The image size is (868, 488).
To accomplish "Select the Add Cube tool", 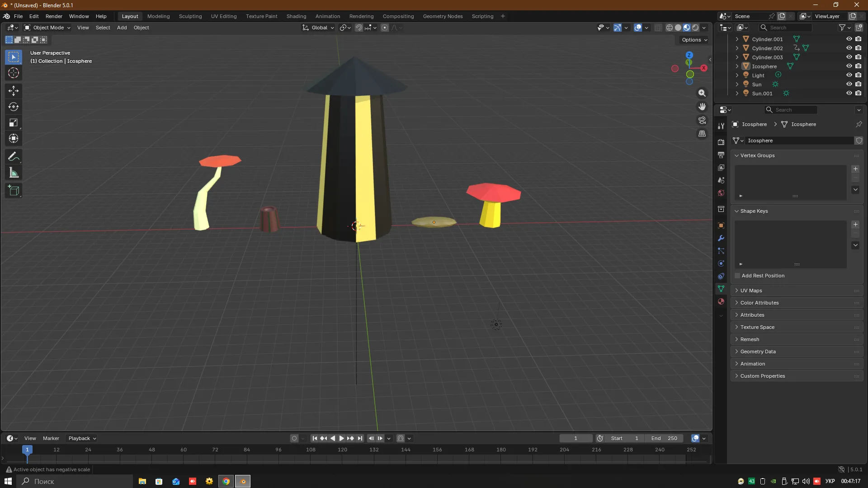I will click(x=14, y=191).
